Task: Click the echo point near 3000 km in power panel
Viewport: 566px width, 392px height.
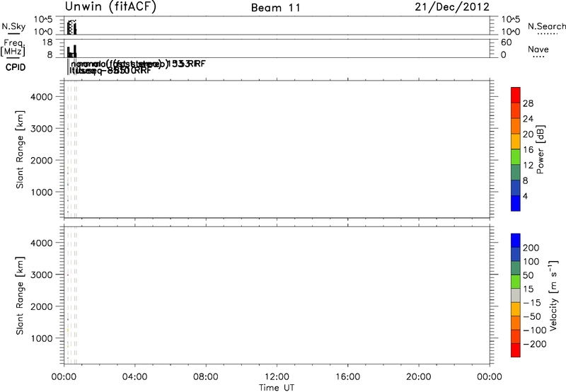Action: pos(68,129)
